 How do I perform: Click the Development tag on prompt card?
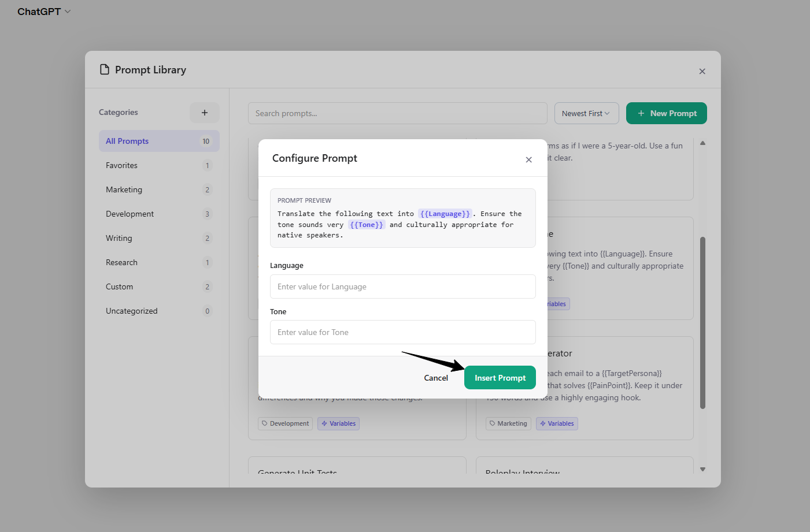pos(285,423)
